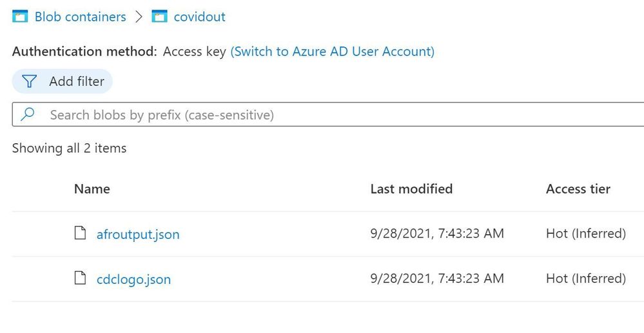Sort by the Name column header
Image resolution: width=644 pixels, height=333 pixels.
(92, 188)
